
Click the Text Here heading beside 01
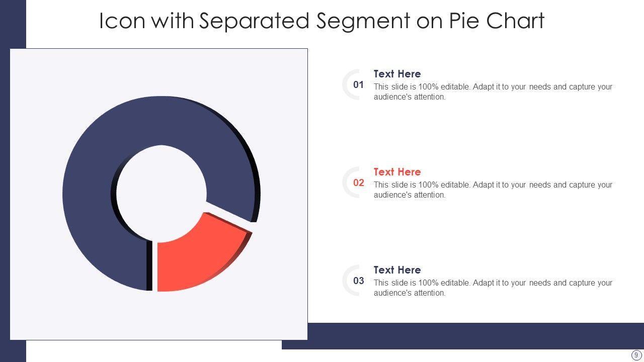point(397,74)
